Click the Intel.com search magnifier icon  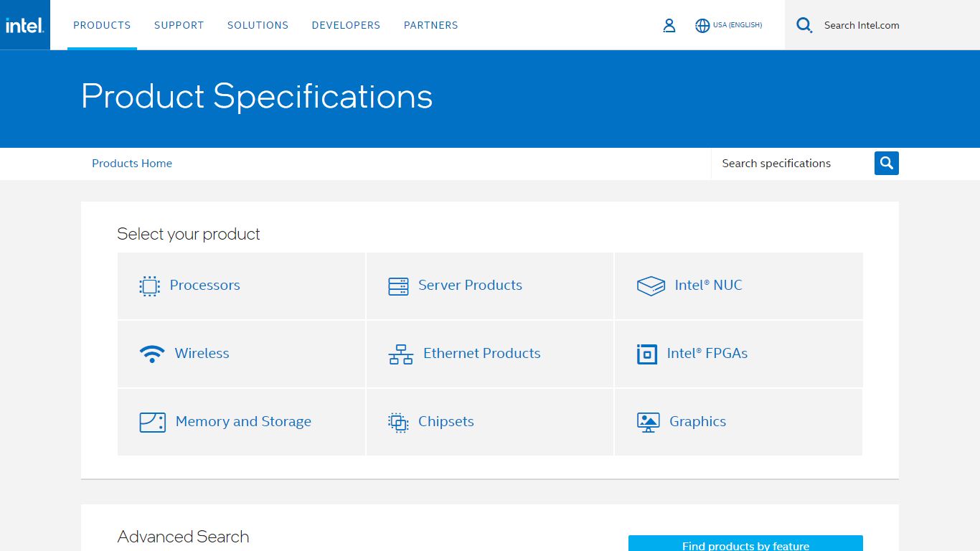[x=804, y=26]
